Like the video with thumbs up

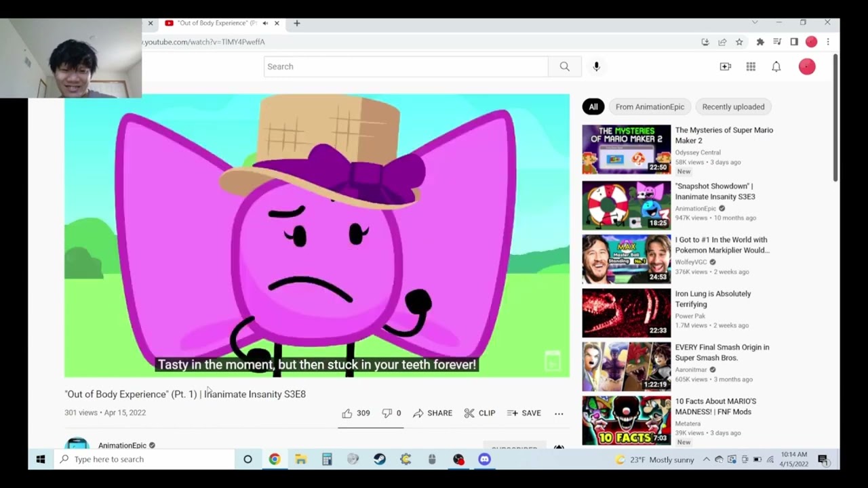coord(356,413)
